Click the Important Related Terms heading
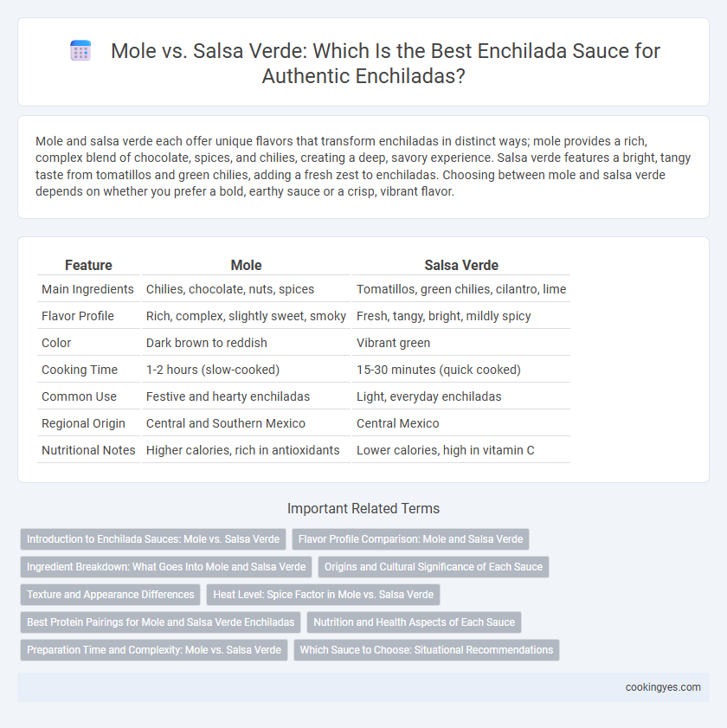 (363, 508)
